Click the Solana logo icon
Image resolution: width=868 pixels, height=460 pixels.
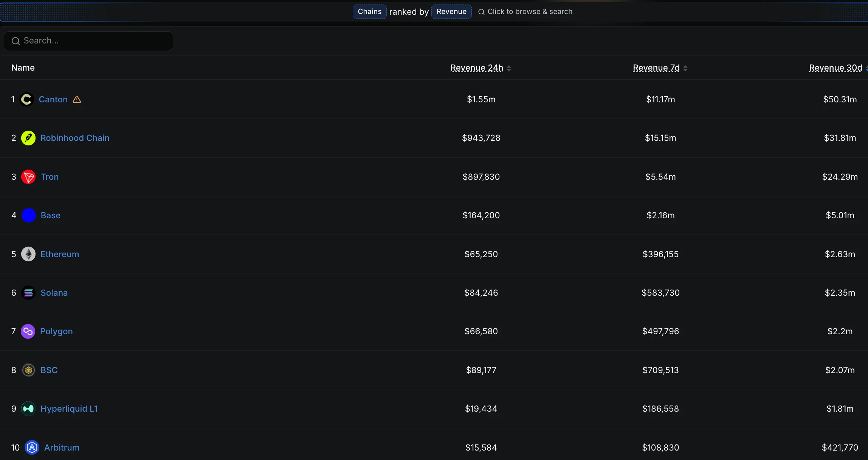28,293
